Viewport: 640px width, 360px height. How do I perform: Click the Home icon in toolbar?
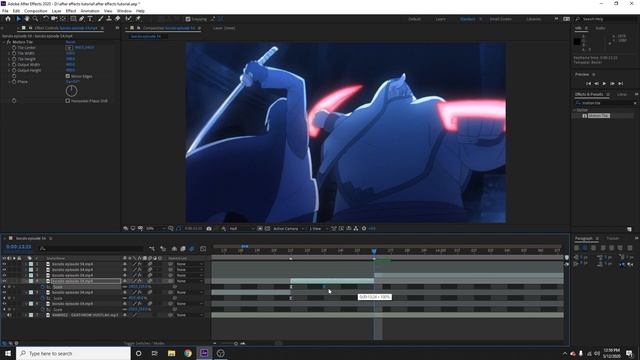7,19
